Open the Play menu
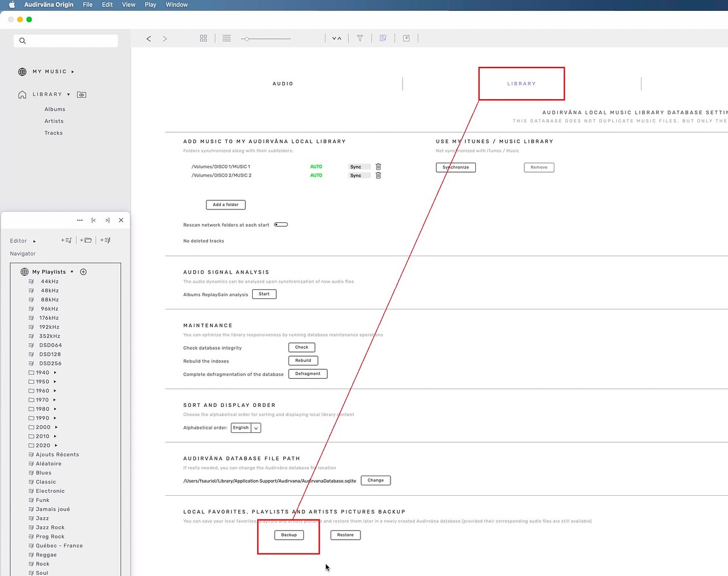Viewport: 728px width, 576px height. pos(151,5)
